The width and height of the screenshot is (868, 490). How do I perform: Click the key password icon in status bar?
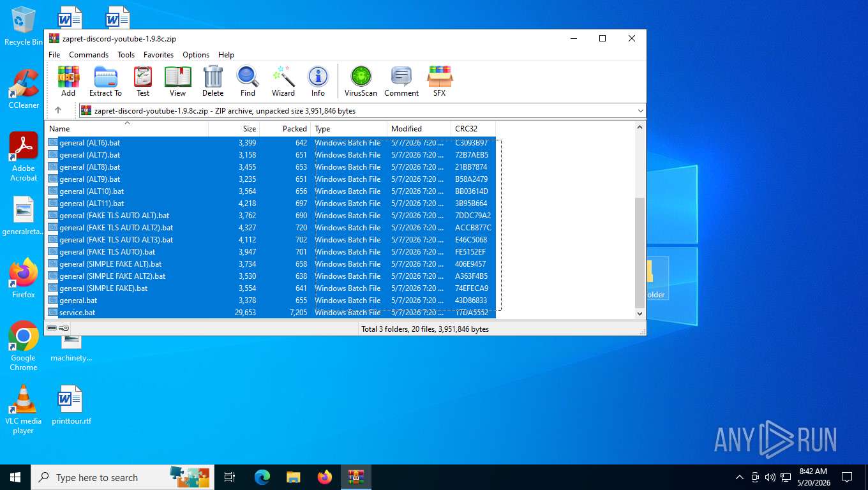click(x=64, y=328)
